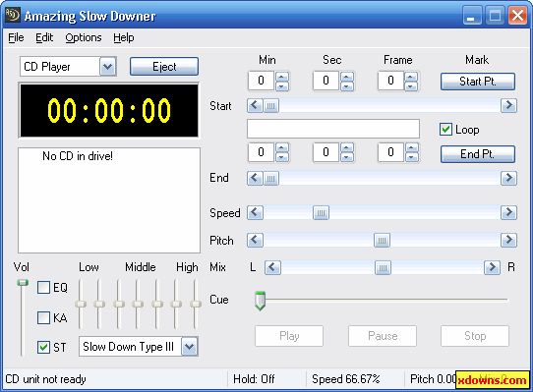The width and height of the screenshot is (533, 392).
Task: Increase the end Min value with up arrow
Action: coord(282,147)
